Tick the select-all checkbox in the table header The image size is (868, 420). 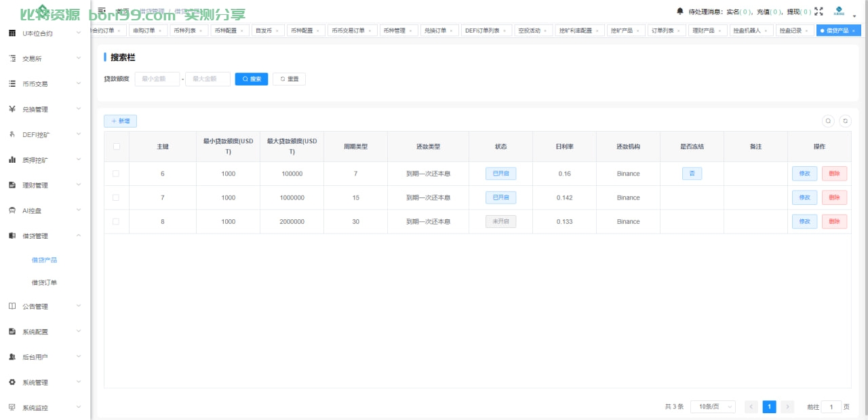(x=117, y=146)
